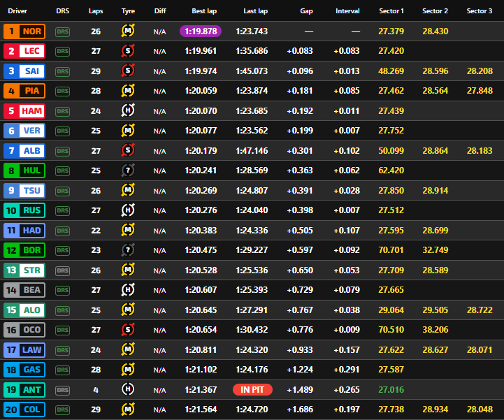Select the VER driver badge
This screenshot has height=420, width=504.
[x=24, y=131]
